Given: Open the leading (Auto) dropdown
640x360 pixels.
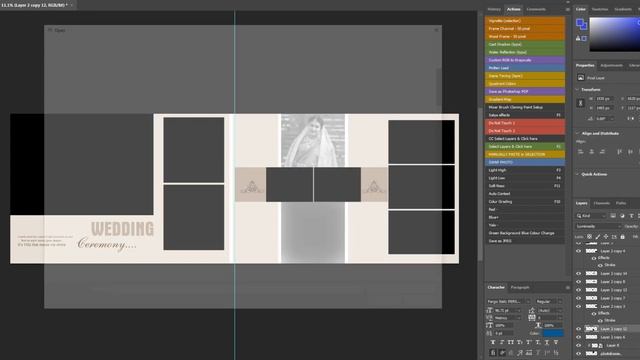Looking at the screenshot, I should pos(550,311).
